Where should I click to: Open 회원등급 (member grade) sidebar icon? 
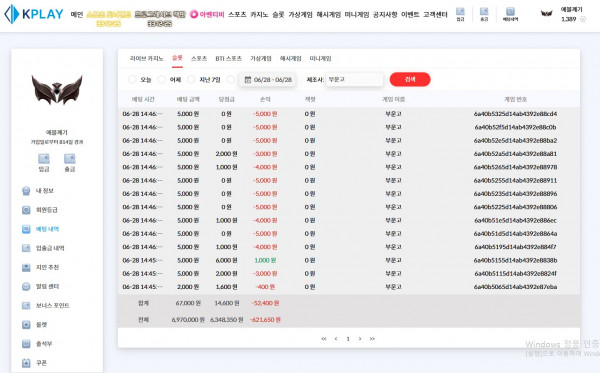click(26, 210)
